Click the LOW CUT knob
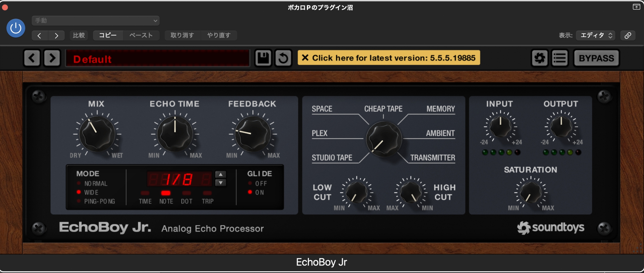644x273 pixels. click(356, 193)
